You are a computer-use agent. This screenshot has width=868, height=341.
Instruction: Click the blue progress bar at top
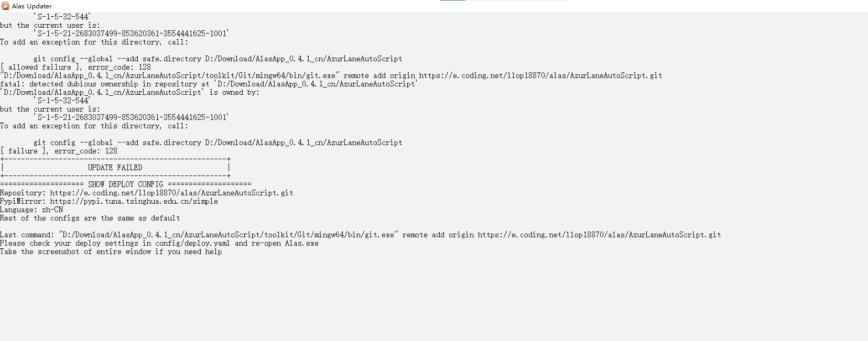452,2
